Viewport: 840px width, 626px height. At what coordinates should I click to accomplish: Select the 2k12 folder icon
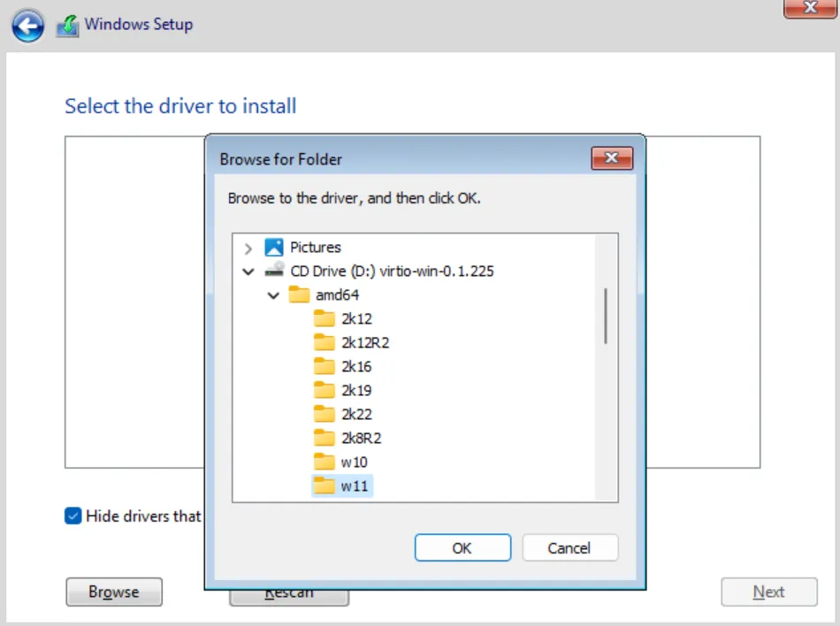pyautogui.click(x=325, y=319)
